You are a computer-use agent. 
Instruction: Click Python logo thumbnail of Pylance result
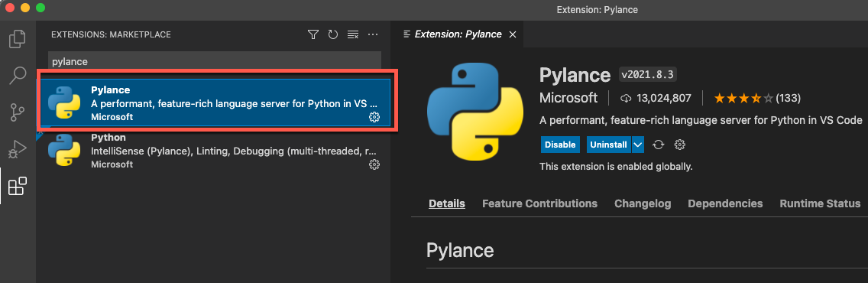pos(64,103)
